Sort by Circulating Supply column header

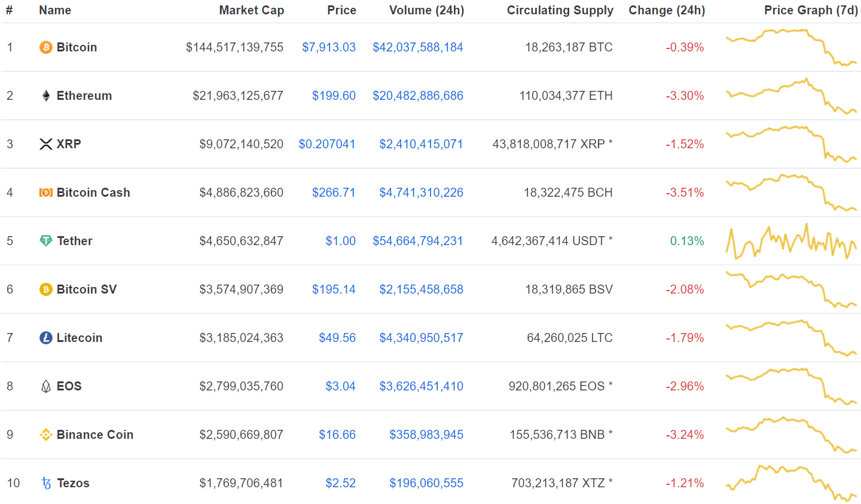pyautogui.click(x=560, y=10)
